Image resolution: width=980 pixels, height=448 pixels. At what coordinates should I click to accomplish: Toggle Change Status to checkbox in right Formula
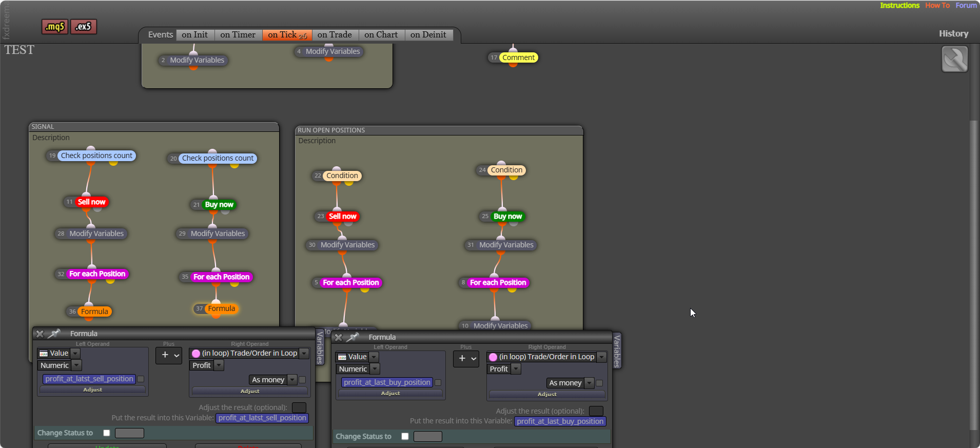tap(405, 436)
